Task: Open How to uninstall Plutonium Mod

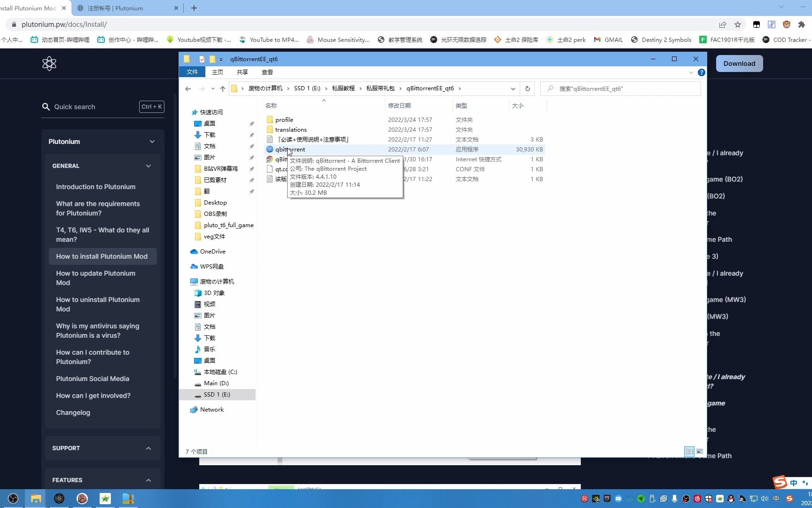Action: (98, 304)
